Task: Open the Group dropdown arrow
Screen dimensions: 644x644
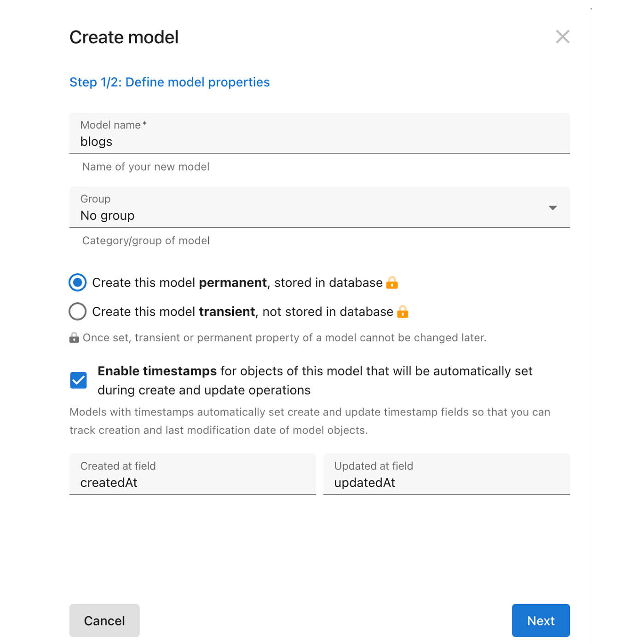Action: (553, 207)
